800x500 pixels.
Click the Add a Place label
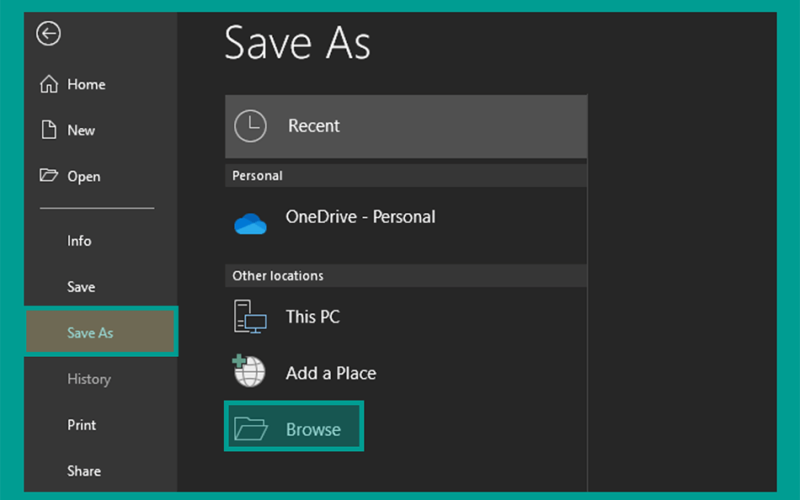331,373
